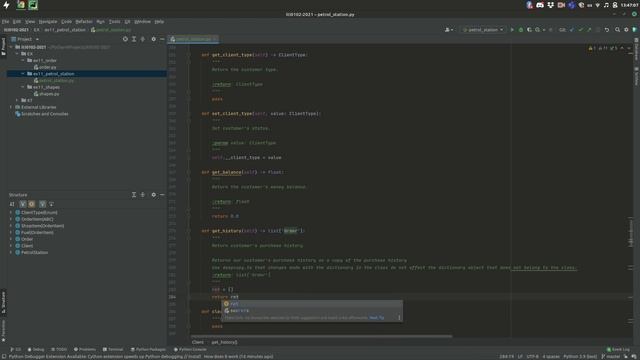Image resolution: width=640 pixels, height=360 pixels.
Task: Open the network tray indicator
Action: pos(598,5)
